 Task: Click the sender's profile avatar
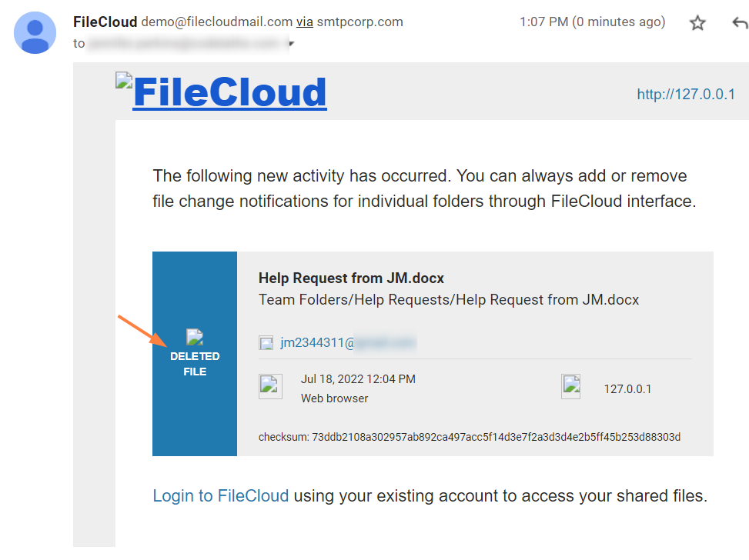point(35,33)
